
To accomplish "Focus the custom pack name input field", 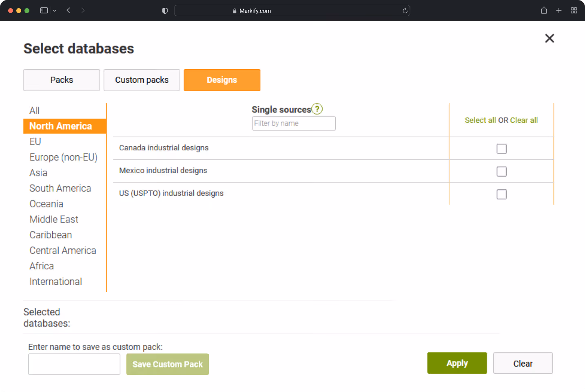I will point(74,364).
